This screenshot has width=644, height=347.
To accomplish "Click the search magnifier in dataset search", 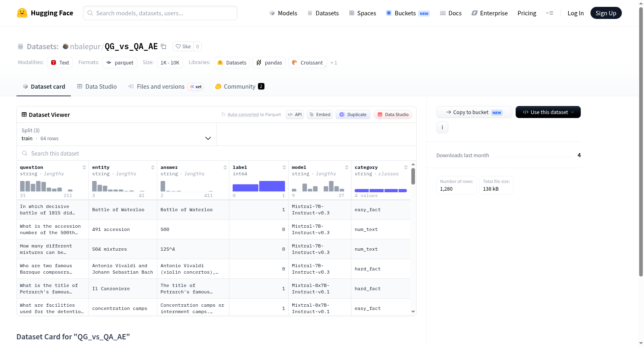I will tap(25, 154).
